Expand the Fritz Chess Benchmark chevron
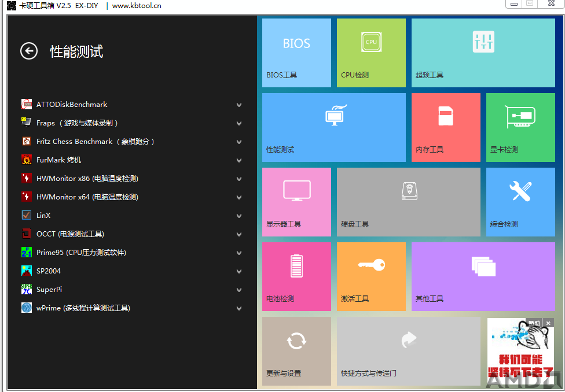Image resolution: width=565 pixels, height=392 pixels. coord(239,142)
